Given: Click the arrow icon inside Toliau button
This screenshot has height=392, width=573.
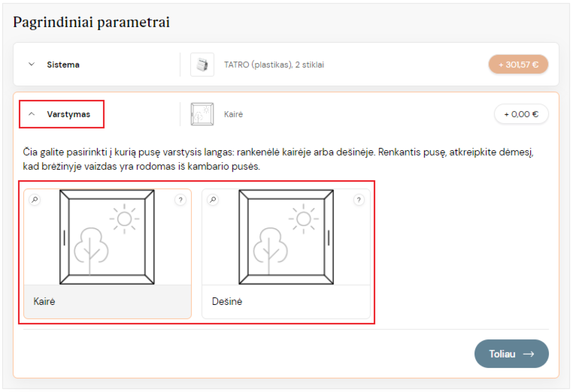Looking at the screenshot, I should click(x=529, y=354).
